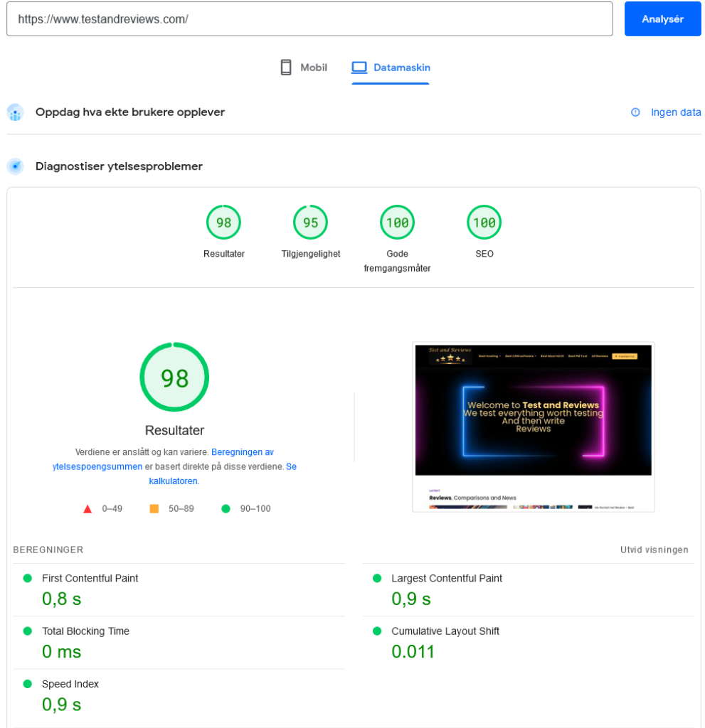
Task: Focus the URL input field
Action: point(309,19)
